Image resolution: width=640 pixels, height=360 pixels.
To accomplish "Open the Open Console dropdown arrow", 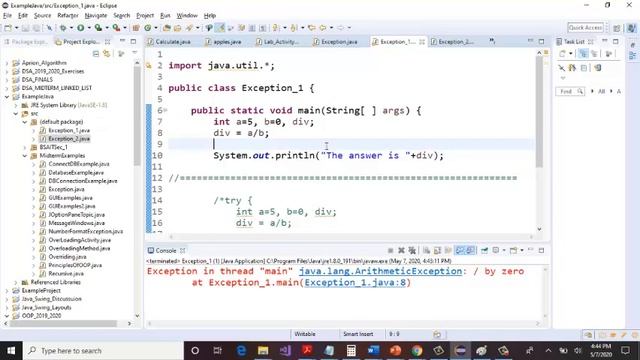I will tap(522, 250).
